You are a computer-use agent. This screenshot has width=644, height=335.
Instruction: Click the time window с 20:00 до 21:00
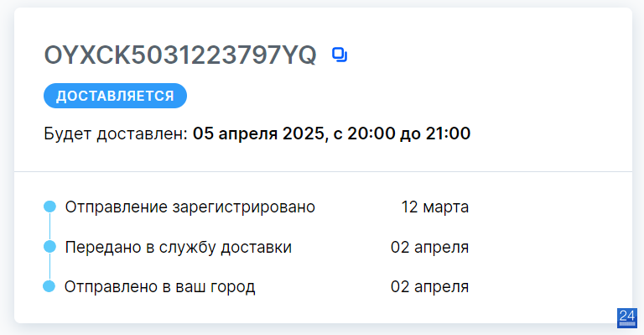click(402, 133)
